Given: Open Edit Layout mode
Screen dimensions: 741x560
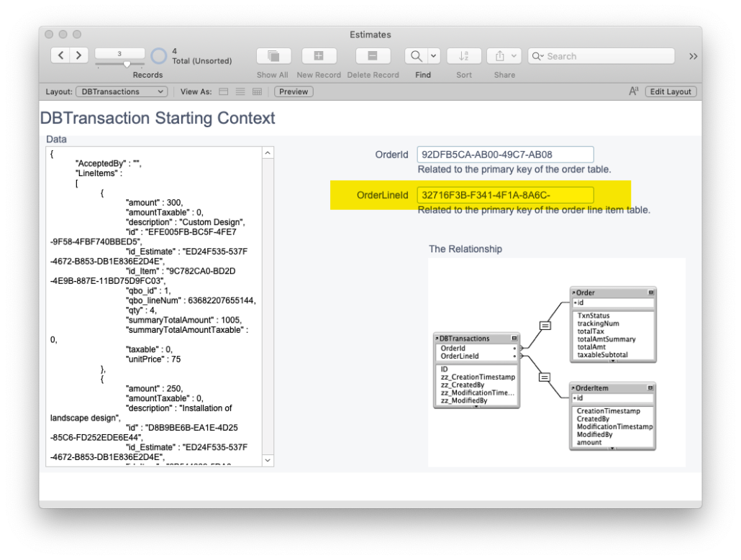Looking at the screenshot, I should 670,91.
